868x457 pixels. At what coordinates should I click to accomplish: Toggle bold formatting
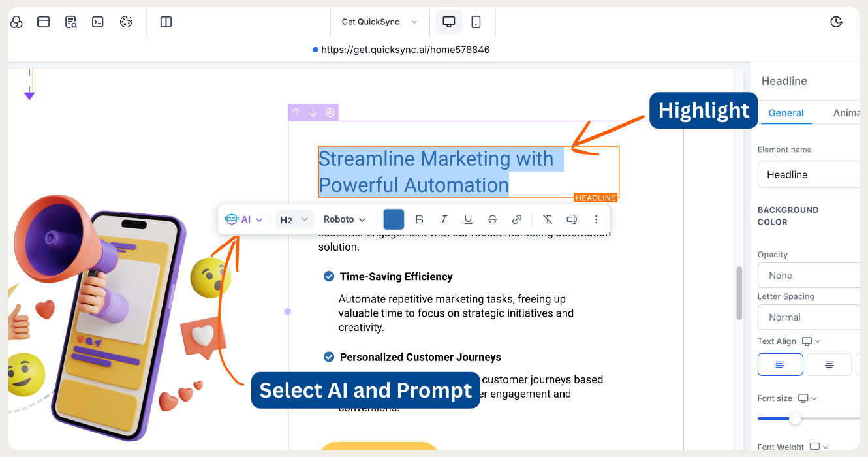point(420,219)
